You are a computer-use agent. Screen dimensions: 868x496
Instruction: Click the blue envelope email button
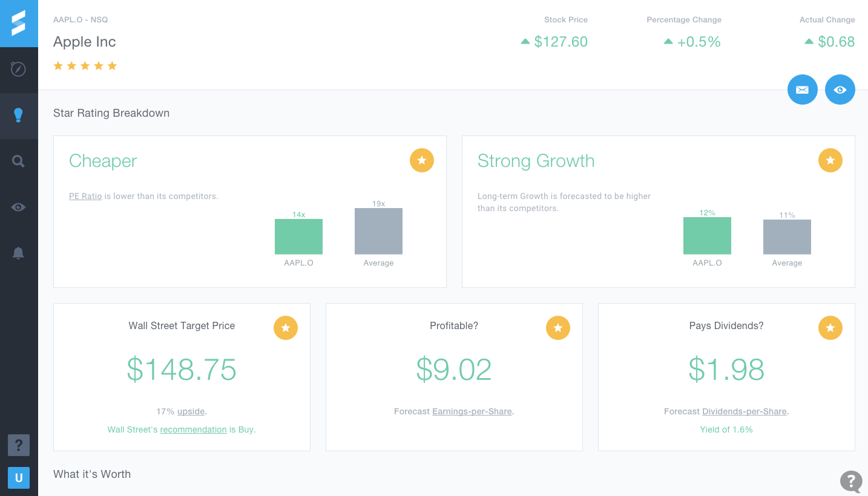pos(803,90)
